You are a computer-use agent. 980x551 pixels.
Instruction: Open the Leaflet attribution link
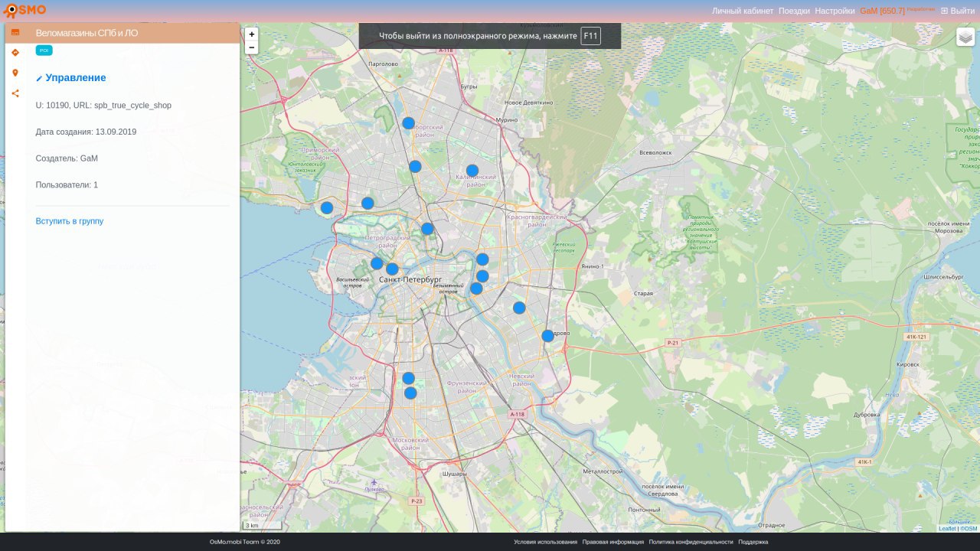tap(947, 529)
